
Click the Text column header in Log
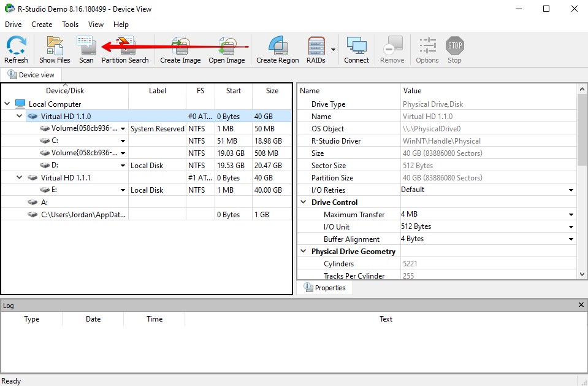386,318
